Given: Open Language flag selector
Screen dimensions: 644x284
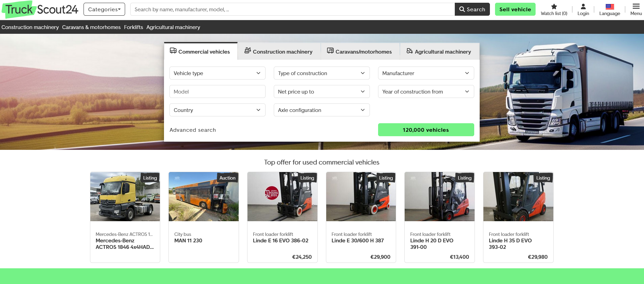Looking at the screenshot, I should pyautogui.click(x=610, y=6).
